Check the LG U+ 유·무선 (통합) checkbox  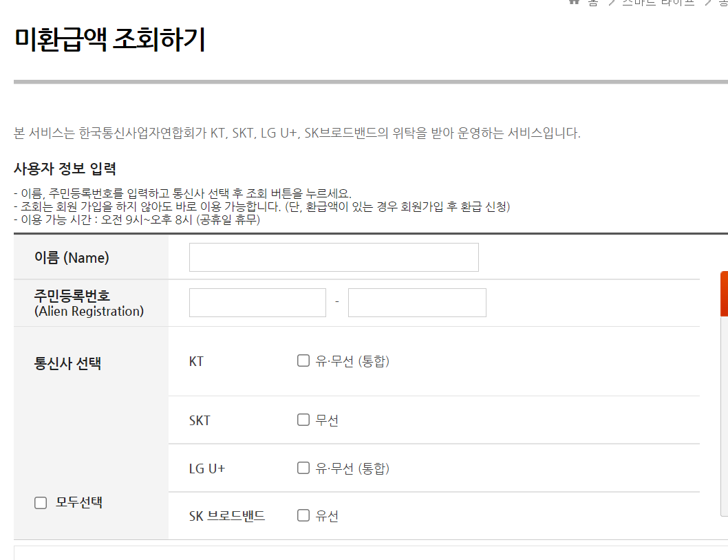pyautogui.click(x=303, y=468)
